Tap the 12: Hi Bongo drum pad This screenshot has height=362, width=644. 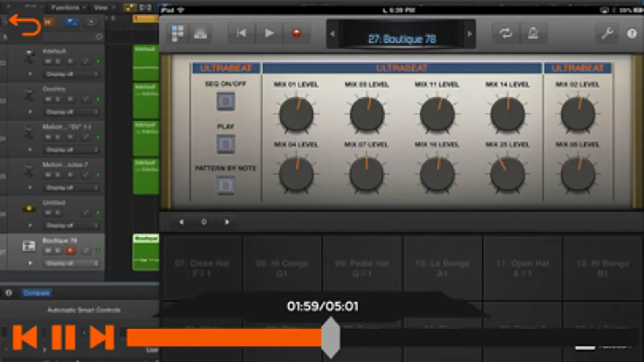pos(603,268)
